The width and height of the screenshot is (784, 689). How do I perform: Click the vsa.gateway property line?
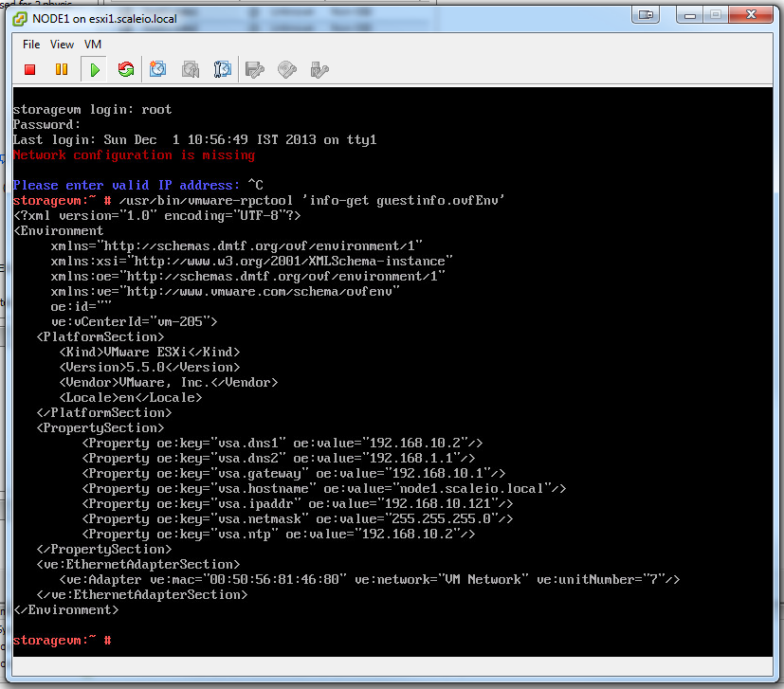coord(294,474)
